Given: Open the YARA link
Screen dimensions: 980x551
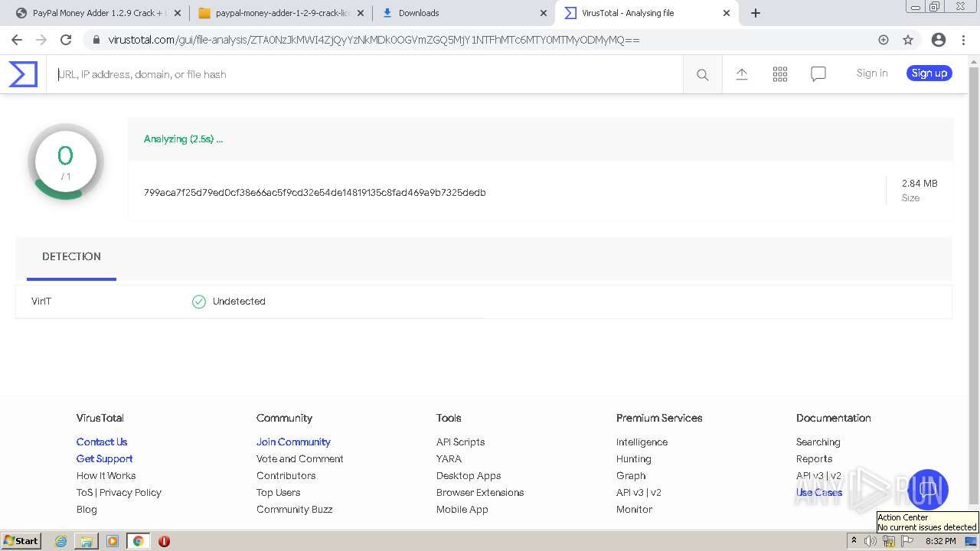Looking at the screenshot, I should [449, 459].
